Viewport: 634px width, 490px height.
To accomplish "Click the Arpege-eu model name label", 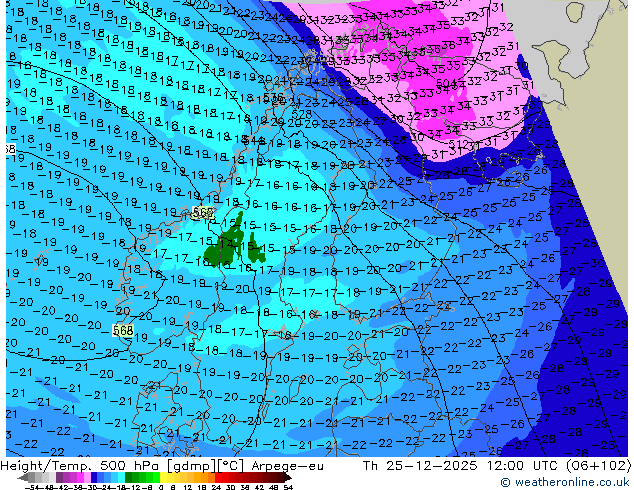I will 287,466.
